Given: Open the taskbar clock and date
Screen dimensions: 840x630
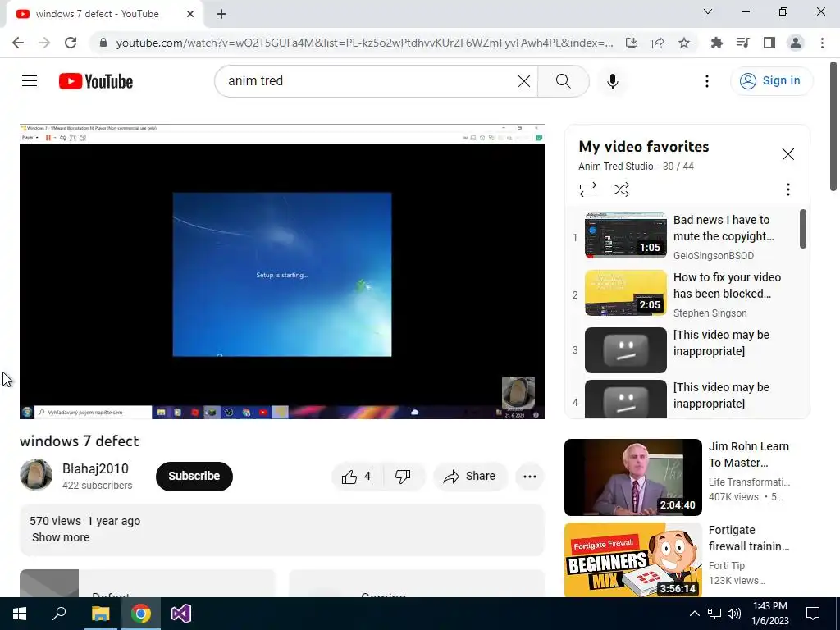Looking at the screenshot, I should (x=769, y=614).
